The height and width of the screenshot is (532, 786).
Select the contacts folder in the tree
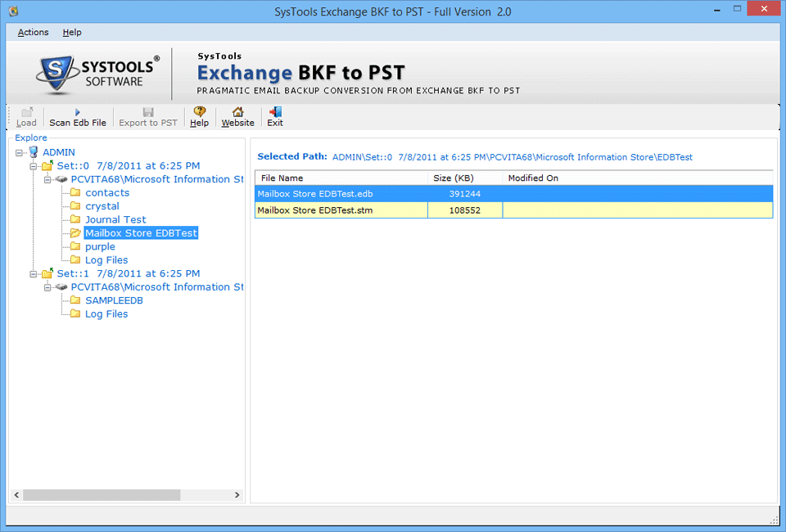(x=107, y=193)
